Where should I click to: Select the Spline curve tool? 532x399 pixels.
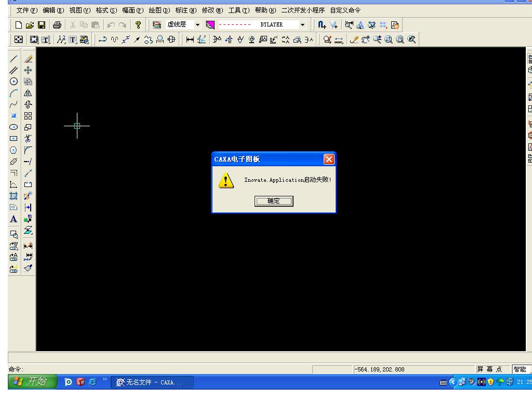14,104
